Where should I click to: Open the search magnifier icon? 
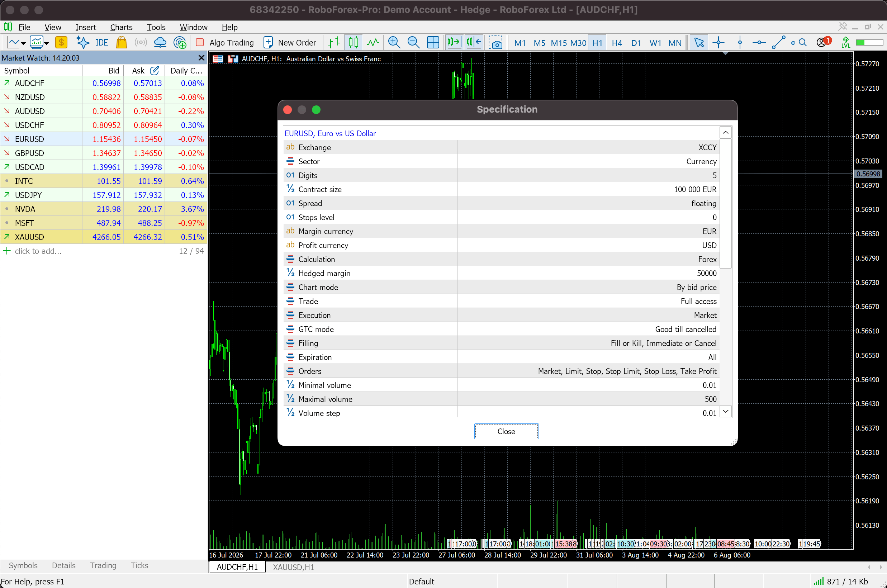point(802,42)
